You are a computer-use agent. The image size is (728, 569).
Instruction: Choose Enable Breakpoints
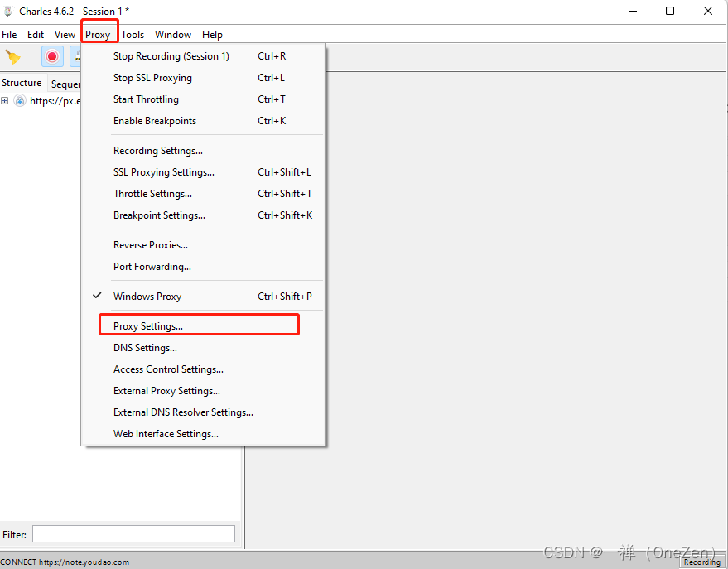[204, 121]
